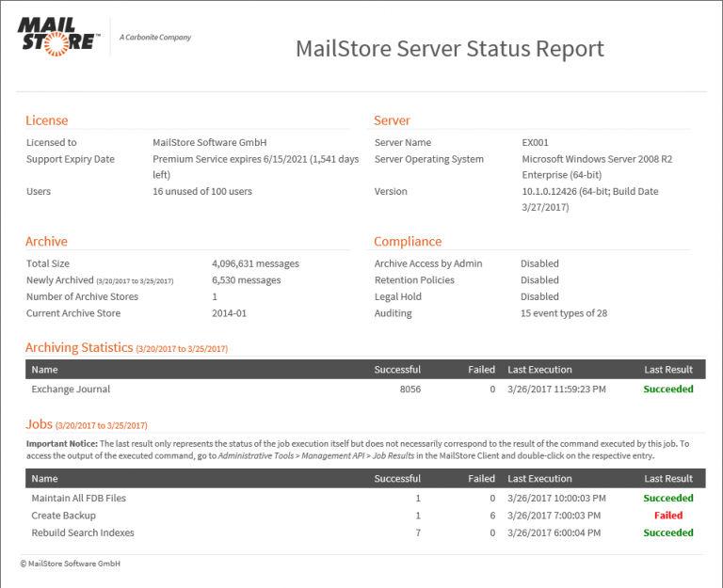Click '3/26/2017 10:00:03 PM' execution time

[556, 498]
